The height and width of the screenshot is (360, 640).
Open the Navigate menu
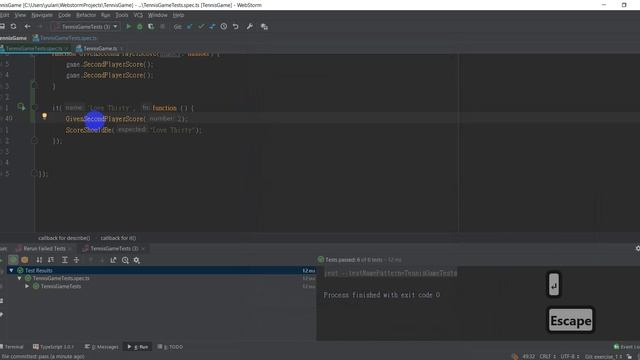[x=42, y=15]
